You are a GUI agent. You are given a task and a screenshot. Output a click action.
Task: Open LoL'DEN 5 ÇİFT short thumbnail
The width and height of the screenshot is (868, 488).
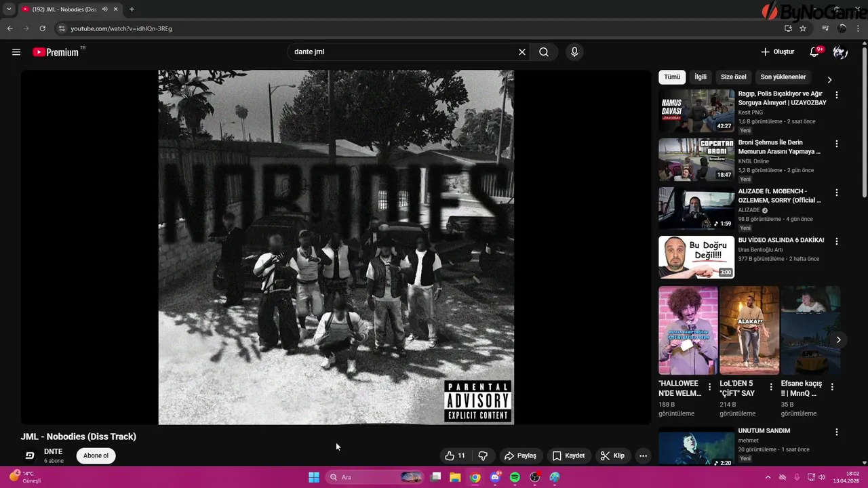coord(749,330)
